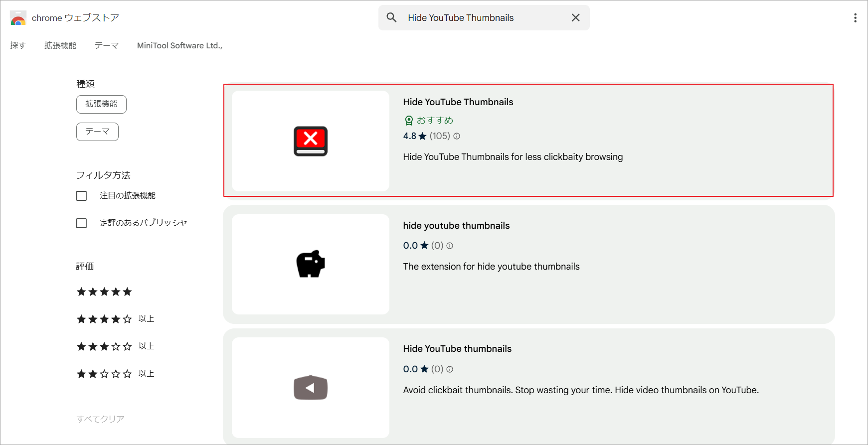Click the 4.8 rating value

coord(410,136)
